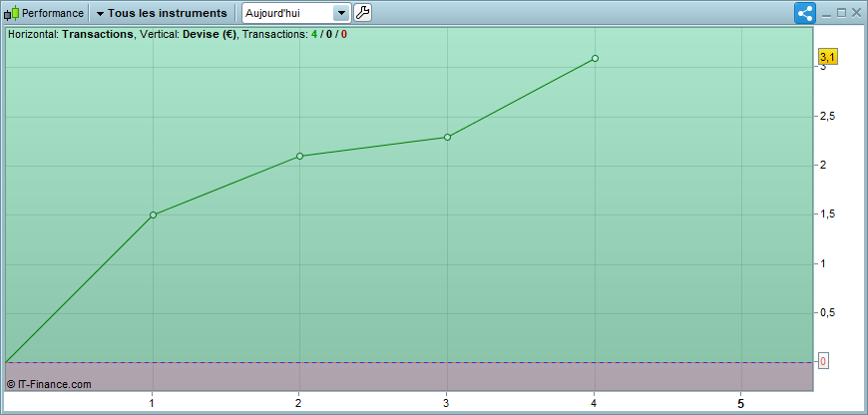This screenshot has width=868, height=415.
Task: Click the transaction 3 data point
Action: [447, 137]
